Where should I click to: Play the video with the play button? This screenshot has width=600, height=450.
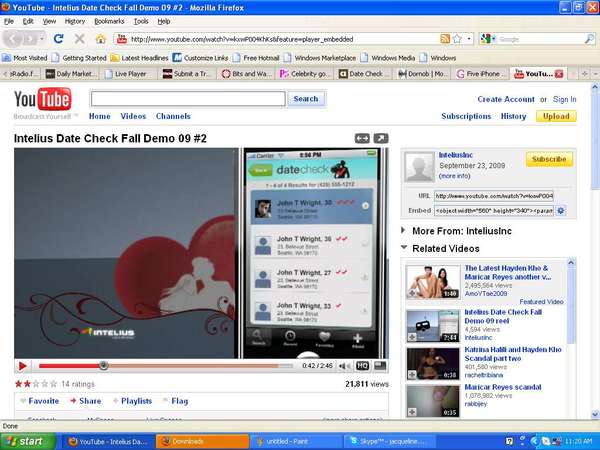22,366
